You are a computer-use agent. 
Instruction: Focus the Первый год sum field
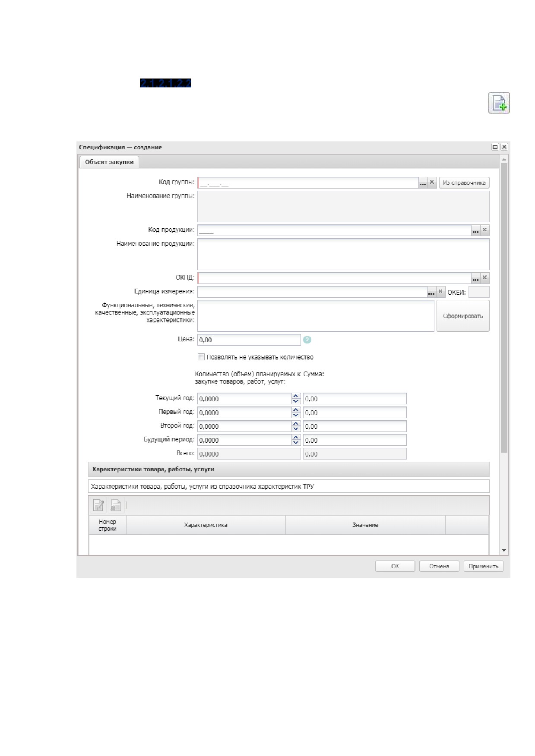point(355,413)
